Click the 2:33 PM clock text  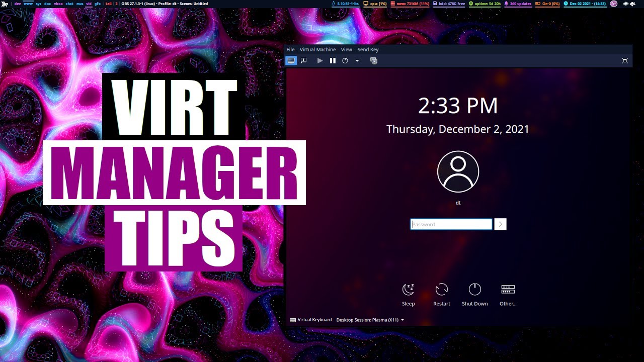[458, 106]
